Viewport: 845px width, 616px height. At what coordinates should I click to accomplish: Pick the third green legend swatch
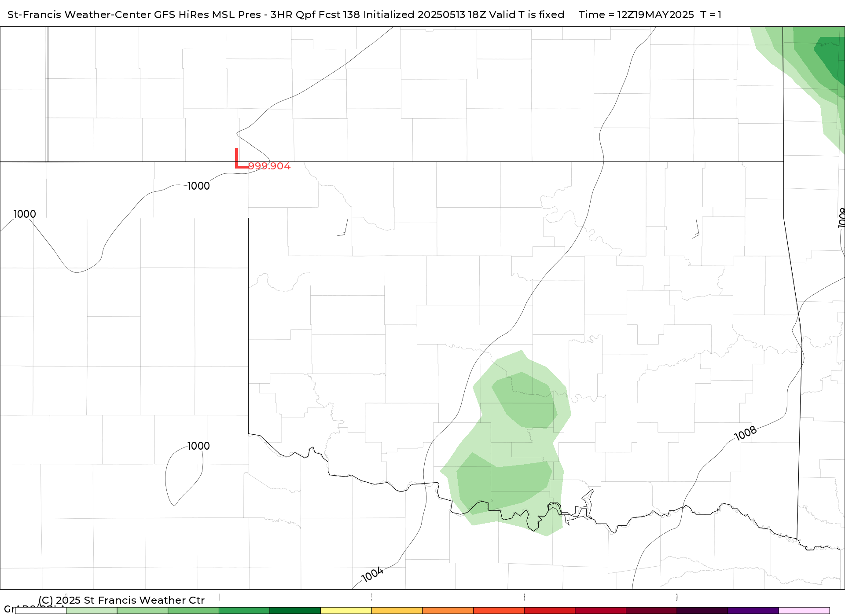(193, 611)
